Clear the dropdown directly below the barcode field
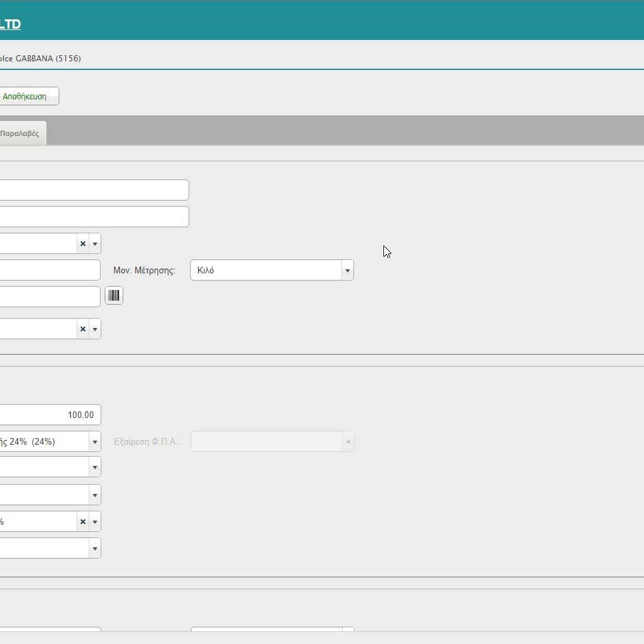Image resolution: width=644 pixels, height=644 pixels. coord(83,329)
